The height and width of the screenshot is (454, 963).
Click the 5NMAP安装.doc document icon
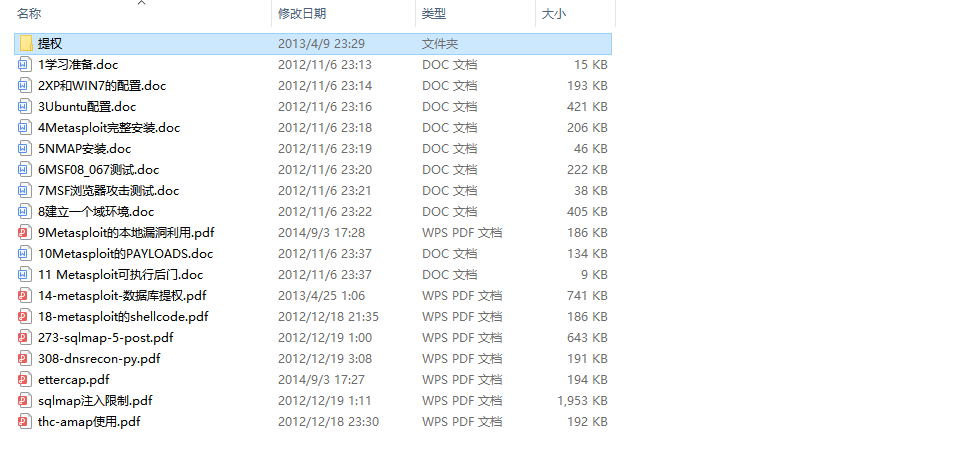(24, 149)
